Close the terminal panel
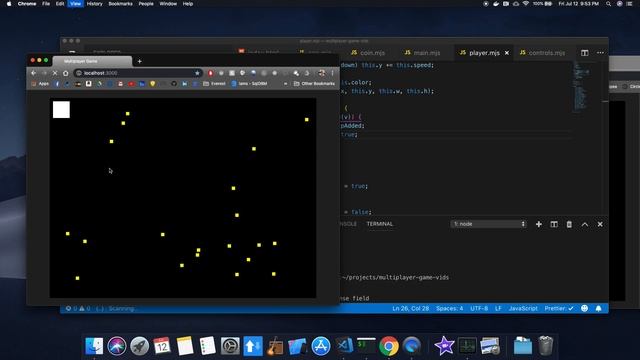Image resolution: width=640 pixels, height=360 pixels. [600, 224]
